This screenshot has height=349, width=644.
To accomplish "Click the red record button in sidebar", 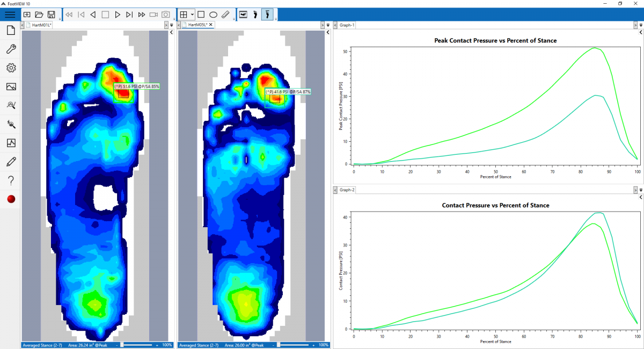I will coord(11,199).
